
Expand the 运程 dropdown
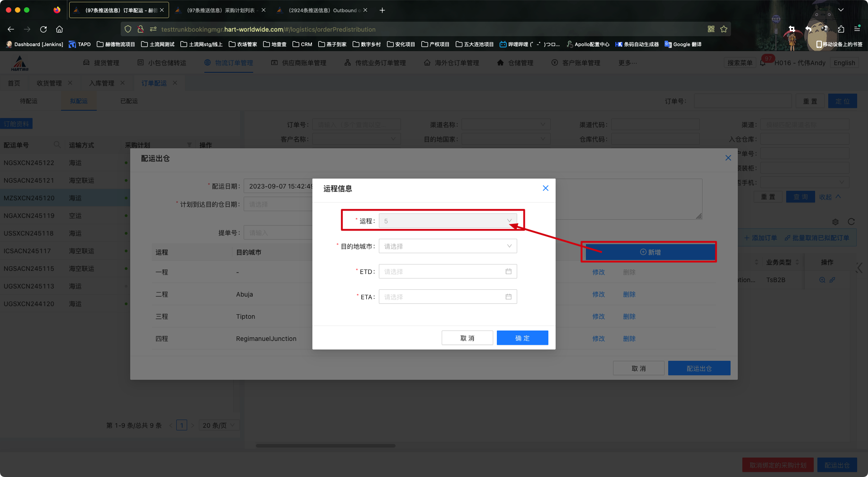[448, 221]
